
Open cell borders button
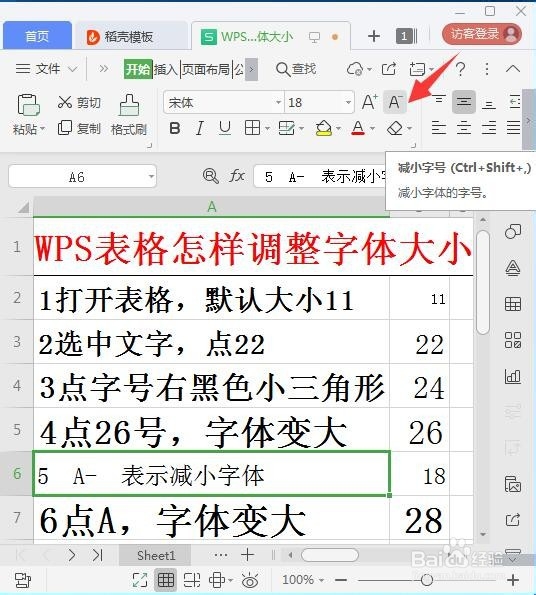(252, 128)
